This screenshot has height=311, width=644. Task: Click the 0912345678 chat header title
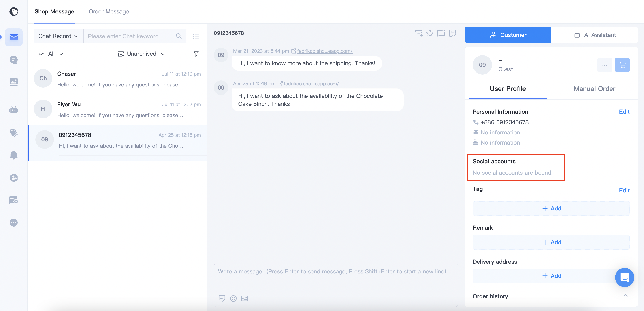pos(229,33)
